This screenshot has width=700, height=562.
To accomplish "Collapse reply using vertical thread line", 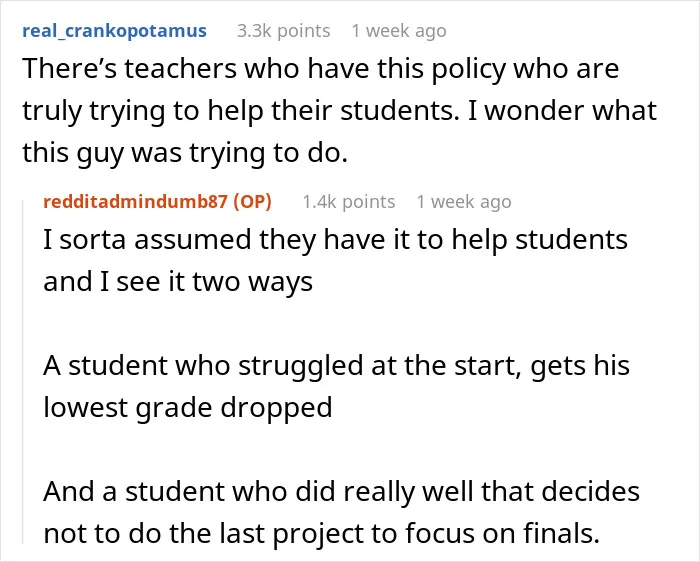I will pos(23,372).
